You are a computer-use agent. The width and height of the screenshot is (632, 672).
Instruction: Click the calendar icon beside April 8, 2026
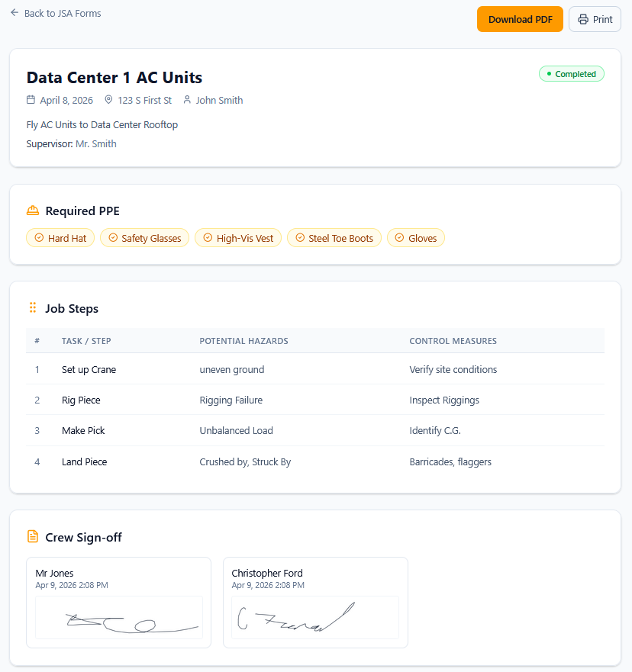coord(31,100)
